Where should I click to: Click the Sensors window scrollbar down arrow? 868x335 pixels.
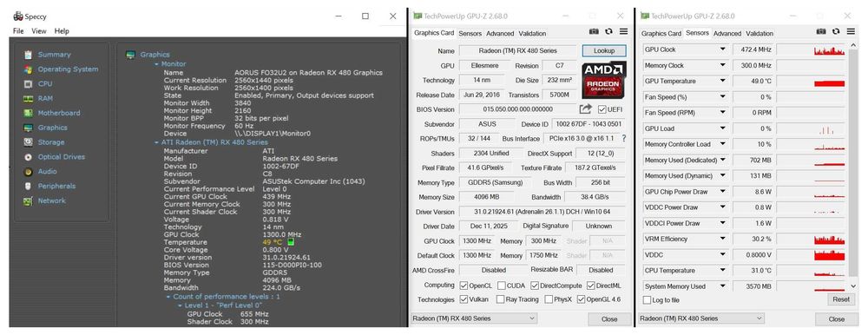click(x=853, y=286)
